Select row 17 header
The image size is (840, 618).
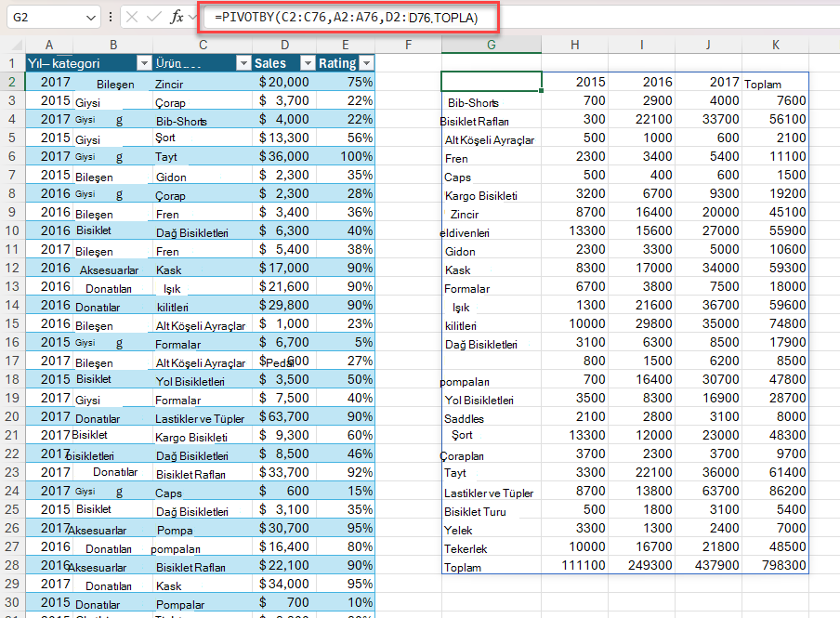[12, 361]
